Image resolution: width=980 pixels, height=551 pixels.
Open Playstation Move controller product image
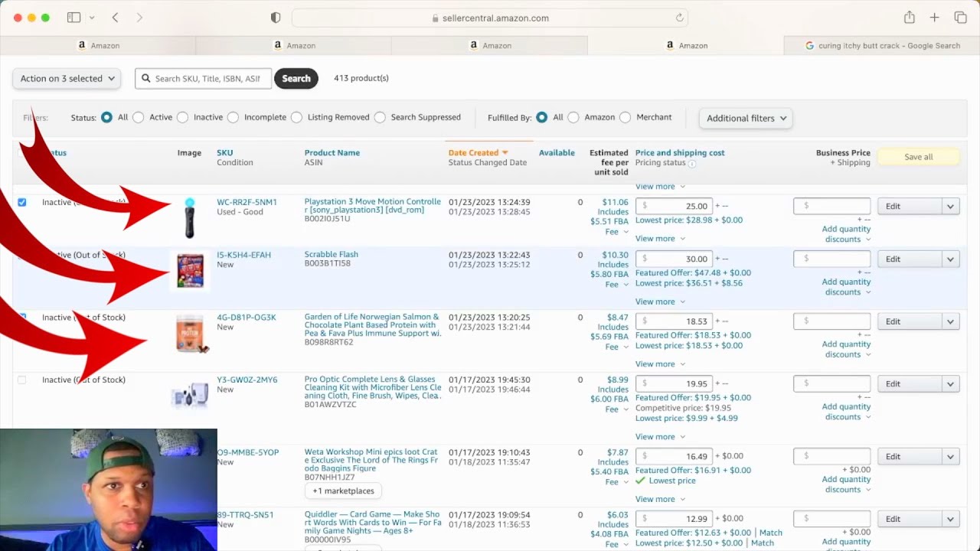(x=190, y=218)
